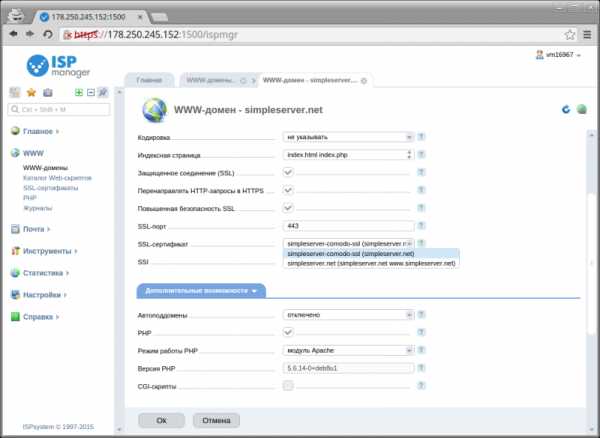Click the briefcase icon in sidebar toolbar
This screenshot has height=438, width=600.
click(48, 92)
